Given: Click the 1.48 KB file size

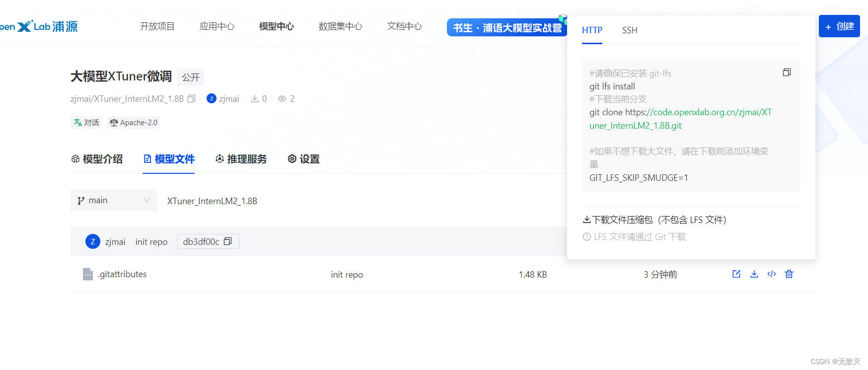Looking at the screenshot, I should 533,275.
